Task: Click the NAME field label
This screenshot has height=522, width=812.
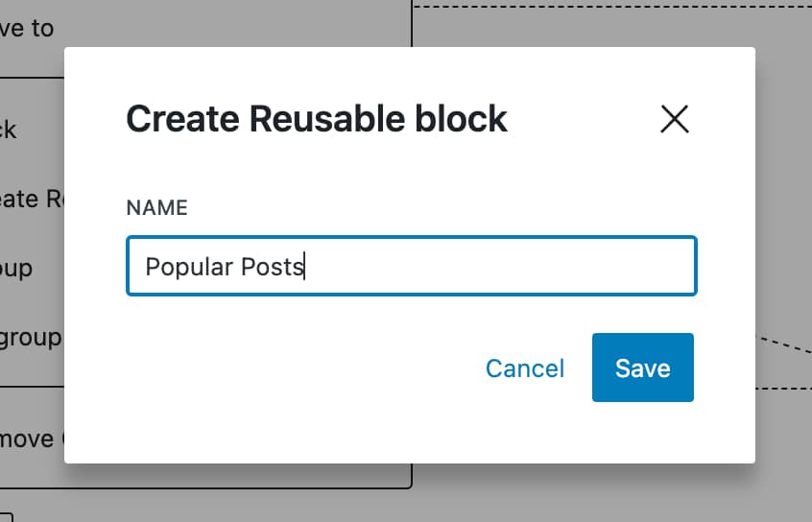Action: [156, 207]
